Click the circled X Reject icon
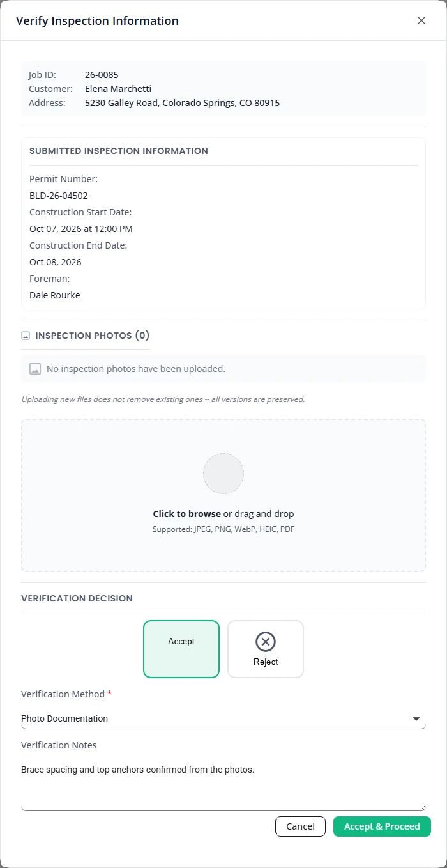Viewport: 447px width, 868px height. [x=266, y=641]
